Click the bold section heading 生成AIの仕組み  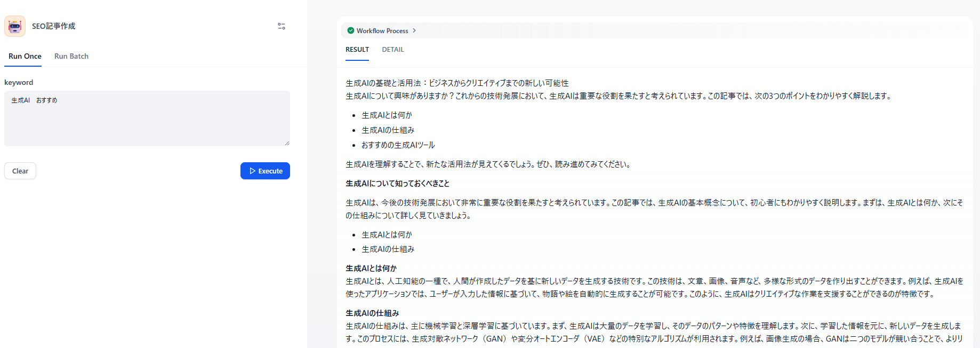click(x=372, y=313)
